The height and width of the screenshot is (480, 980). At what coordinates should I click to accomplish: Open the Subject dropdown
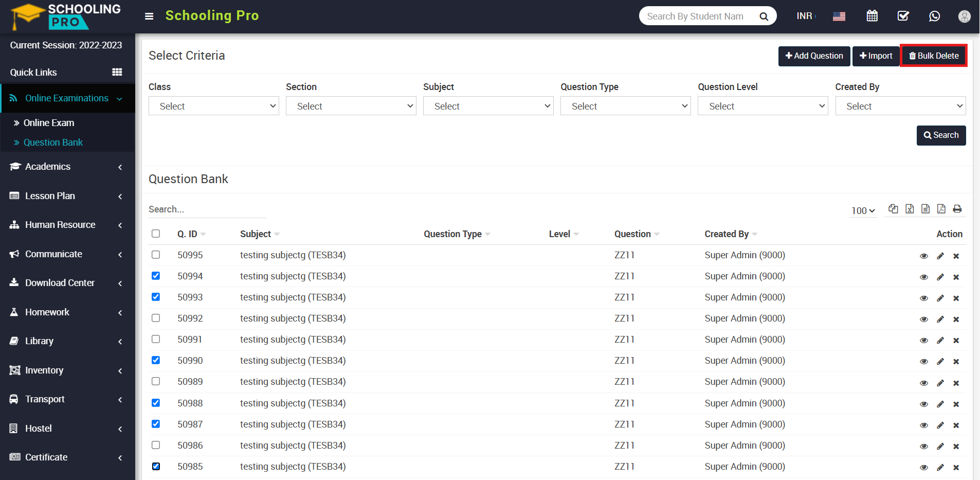[x=488, y=106]
